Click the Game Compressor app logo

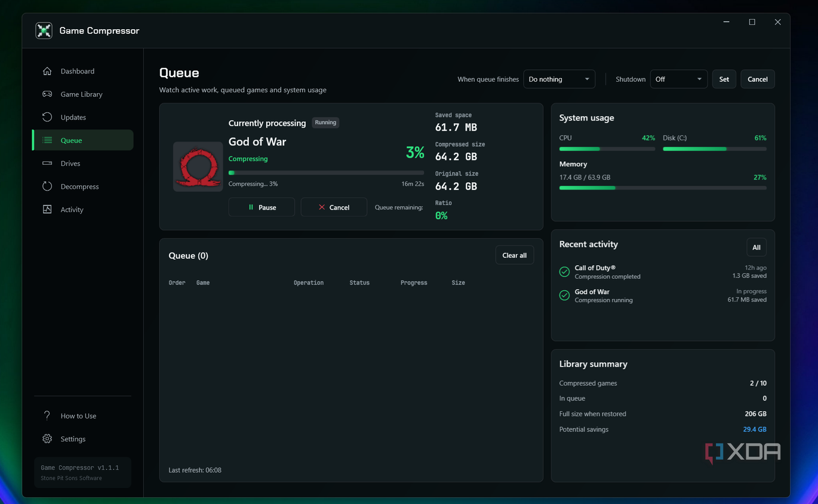44,30
